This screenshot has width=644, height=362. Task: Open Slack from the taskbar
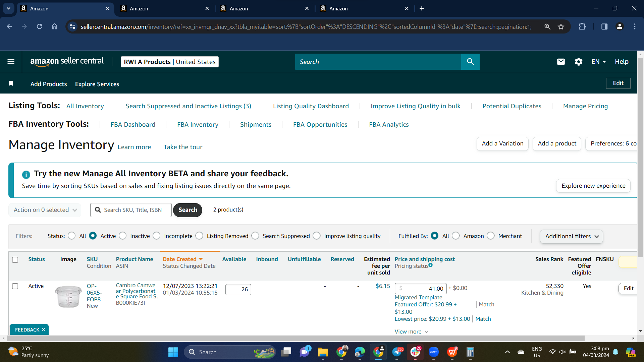pyautogui.click(x=415, y=352)
